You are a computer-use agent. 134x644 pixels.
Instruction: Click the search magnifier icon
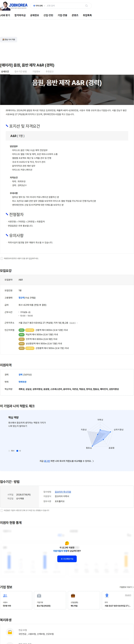click(86, 6)
